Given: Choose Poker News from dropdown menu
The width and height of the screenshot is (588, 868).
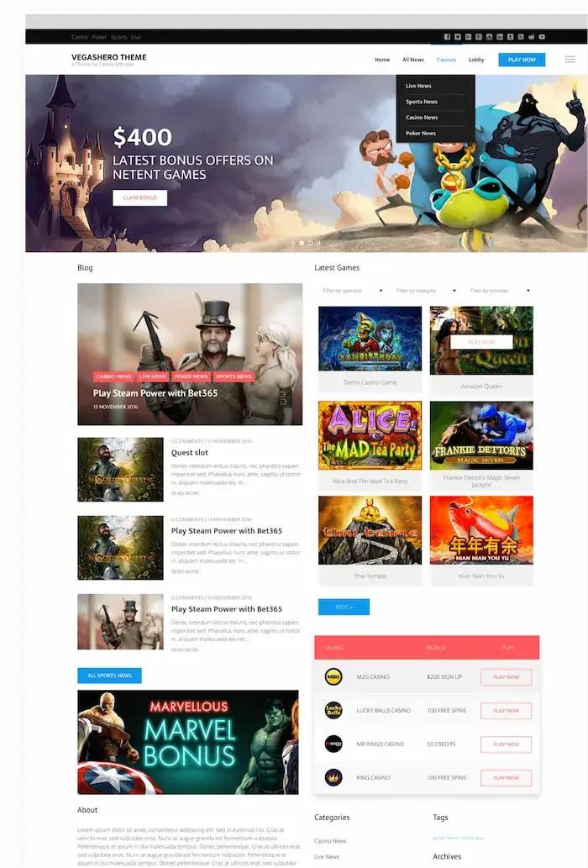Looking at the screenshot, I should [x=420, y=134].
